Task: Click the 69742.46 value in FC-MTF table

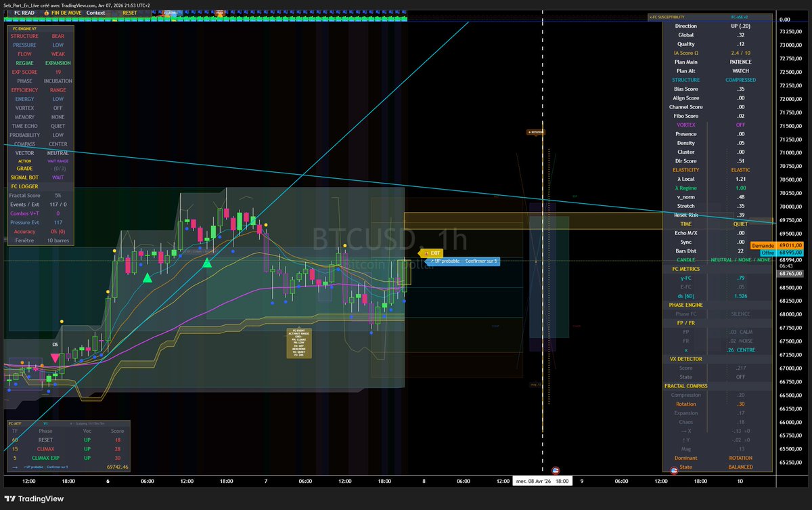Action: point(118,467)
